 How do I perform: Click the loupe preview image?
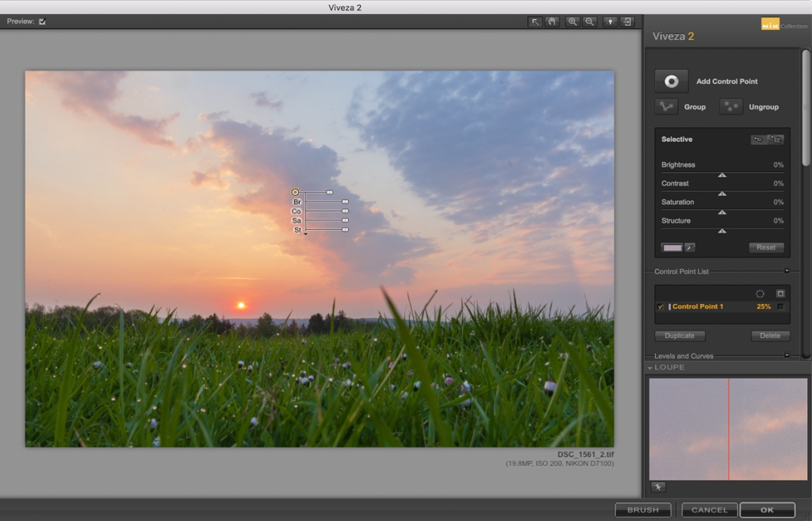click(x=728, y=429)
